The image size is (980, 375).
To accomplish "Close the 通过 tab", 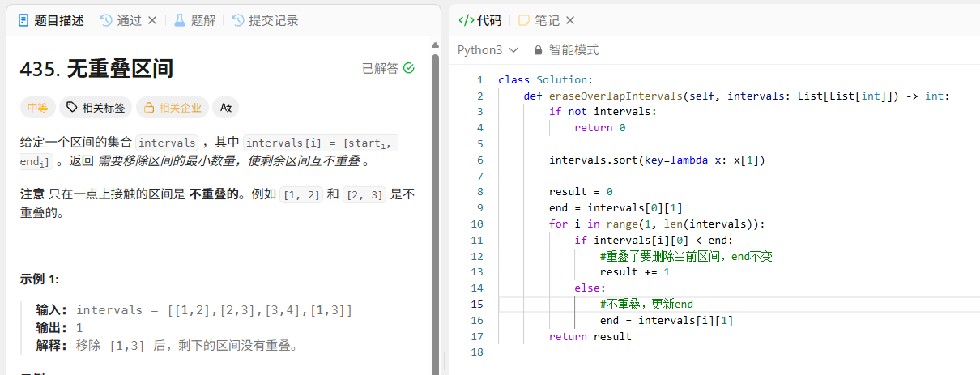I will [151, 20].
